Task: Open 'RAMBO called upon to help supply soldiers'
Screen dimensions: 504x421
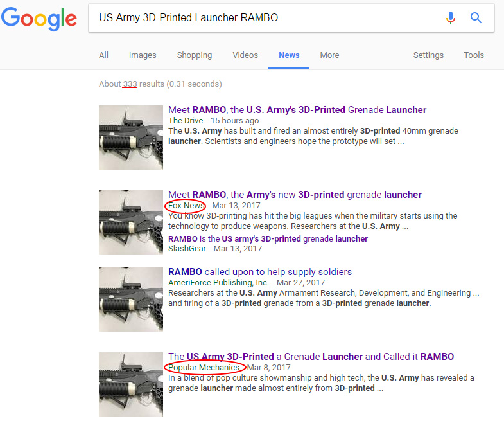Action: 260,272
